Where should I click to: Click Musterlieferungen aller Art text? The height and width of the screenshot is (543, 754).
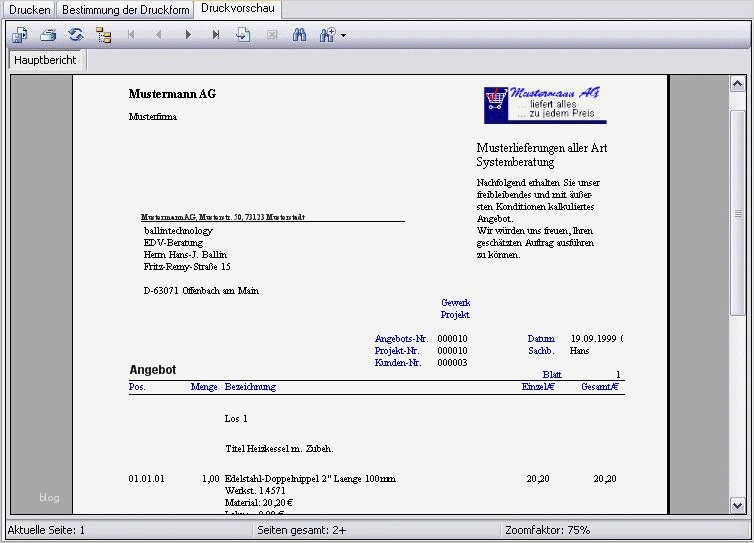click(x=541, y=148)
